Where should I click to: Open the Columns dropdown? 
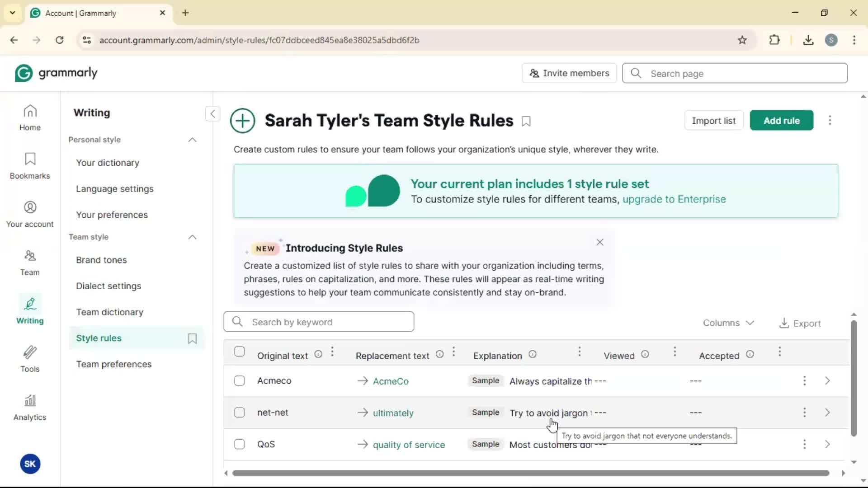(728, 323)
